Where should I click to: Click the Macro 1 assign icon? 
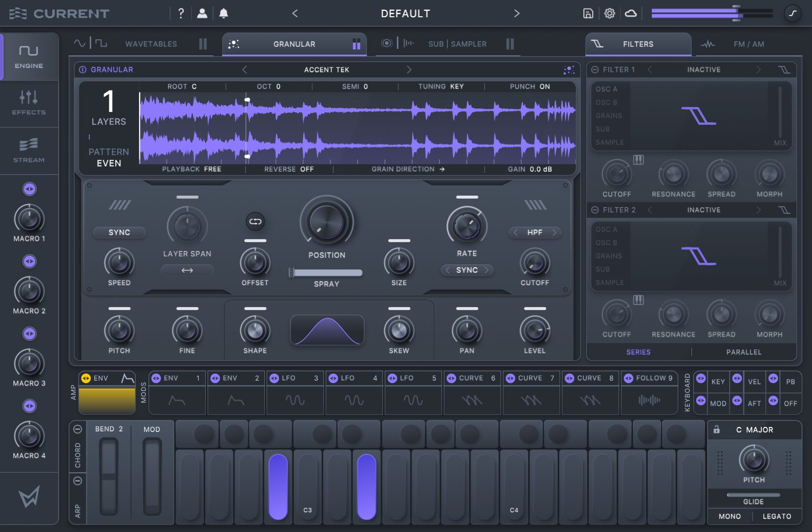coord(30,189)
